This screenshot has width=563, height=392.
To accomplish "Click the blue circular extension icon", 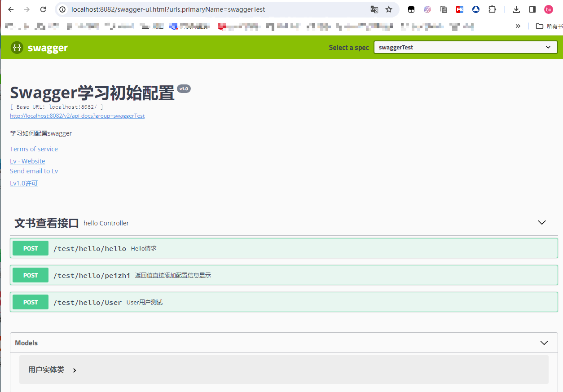I will [x=476, y=9].
